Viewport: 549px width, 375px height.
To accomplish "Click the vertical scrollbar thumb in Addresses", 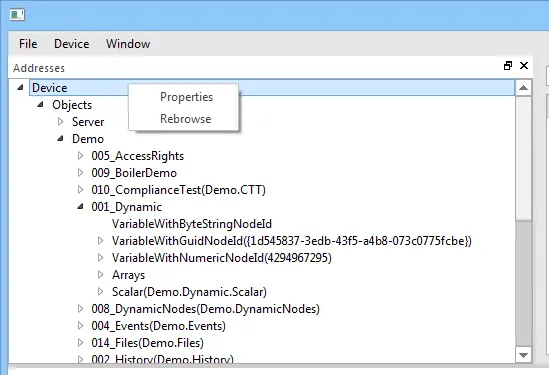I will 523,159.
